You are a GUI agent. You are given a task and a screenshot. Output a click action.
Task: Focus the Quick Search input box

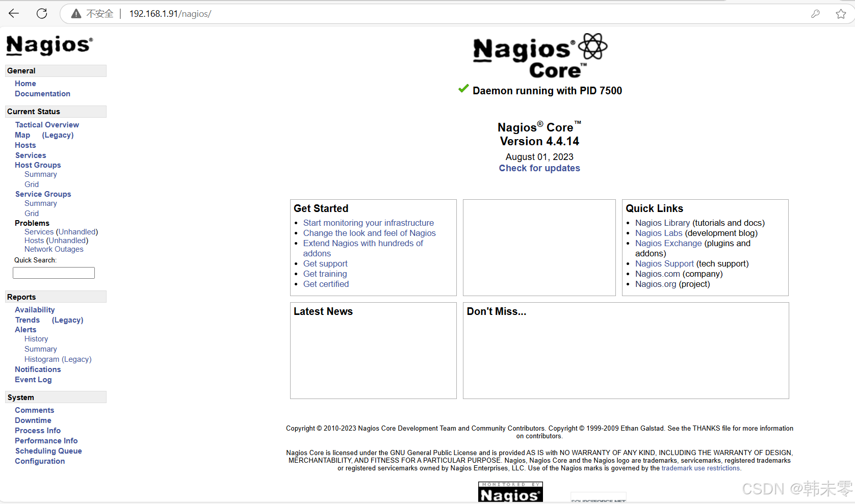click(54, 273)
